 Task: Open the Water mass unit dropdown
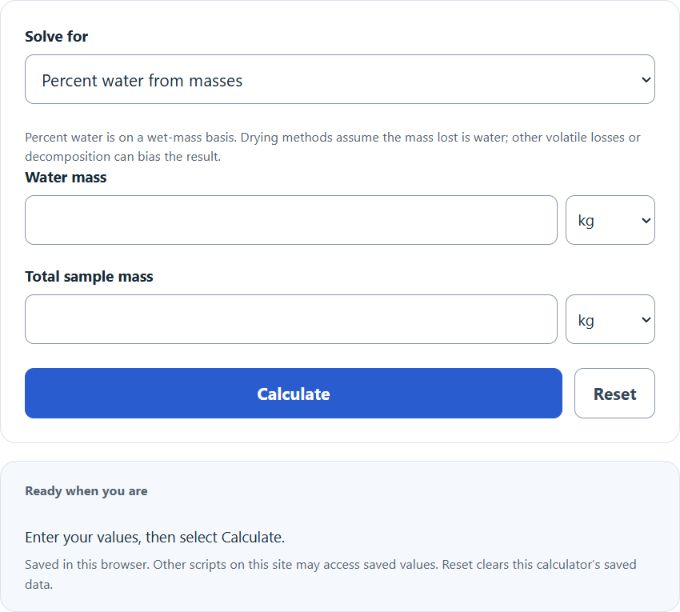(610, 220)
